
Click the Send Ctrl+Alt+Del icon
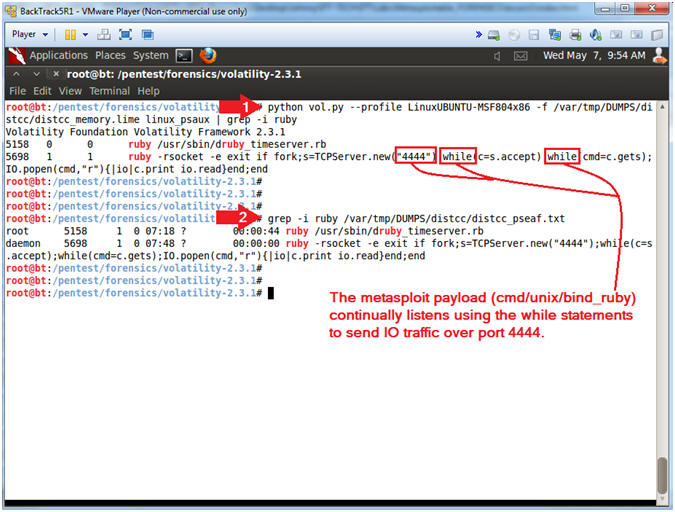(x=104, y=34)
